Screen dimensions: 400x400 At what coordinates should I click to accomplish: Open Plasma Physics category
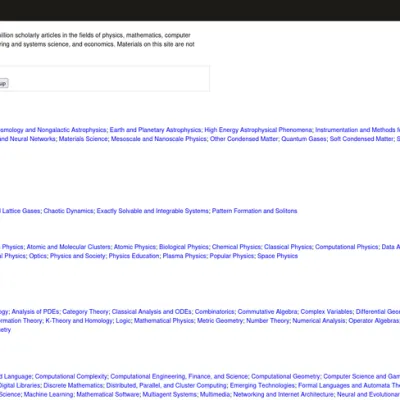point(184,256)
